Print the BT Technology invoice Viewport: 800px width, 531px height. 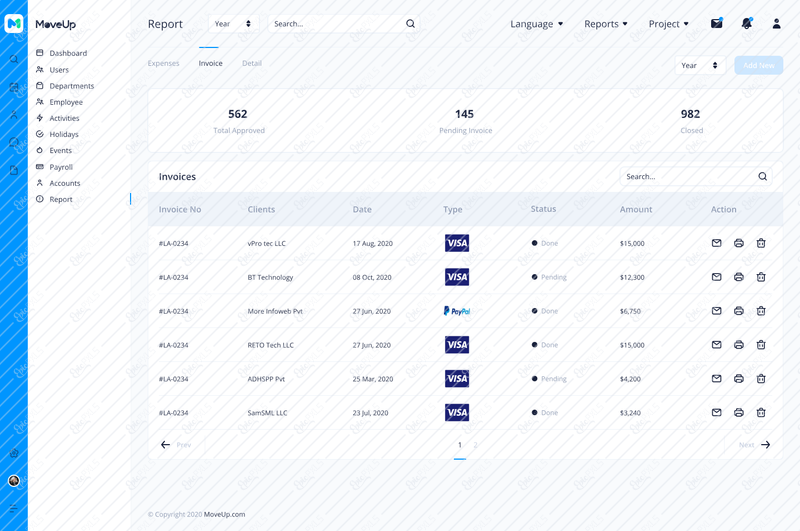point(739,277)
